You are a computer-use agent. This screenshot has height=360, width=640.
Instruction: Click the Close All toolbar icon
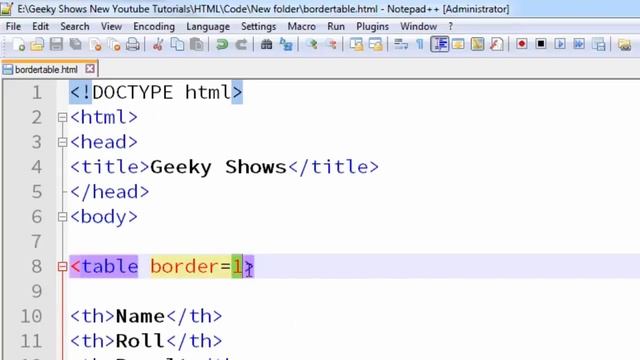pos(114,44)
